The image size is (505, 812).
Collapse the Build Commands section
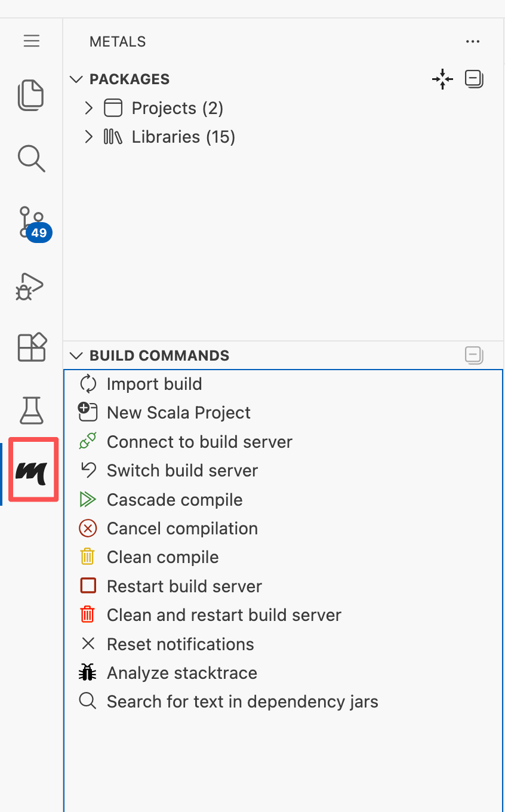76,356
